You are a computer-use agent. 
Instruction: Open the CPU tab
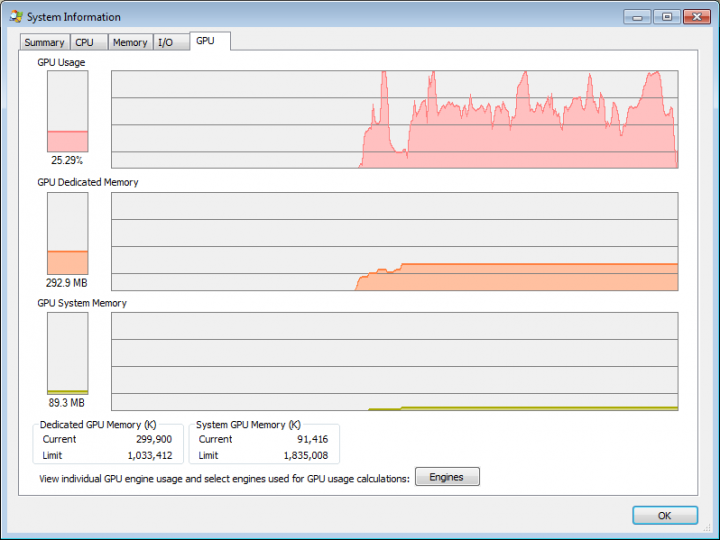coord(89,42)
